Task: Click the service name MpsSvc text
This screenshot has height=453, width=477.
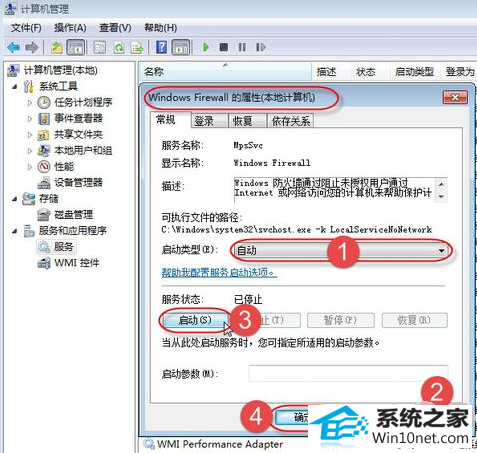Action: (248, 145)
